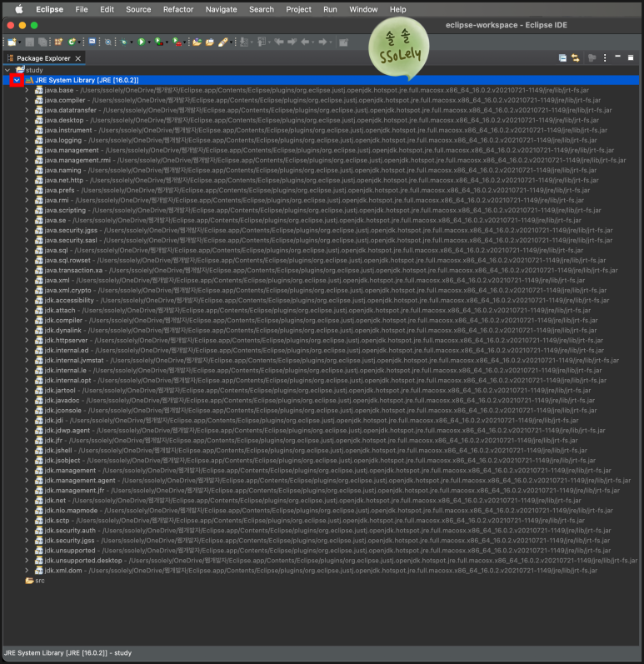Minimize the Package Explorer view
Viewport: 644px width, 664px height.
tap(617, 57)
